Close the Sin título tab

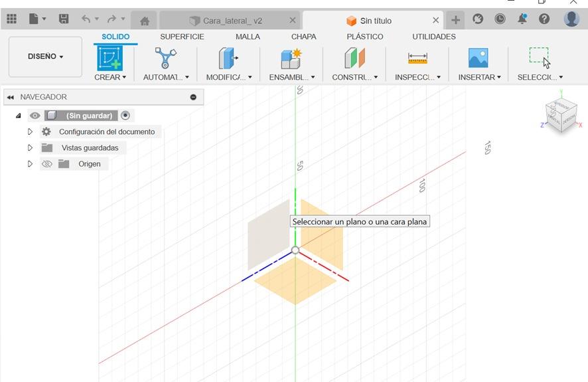coord(436,21)
